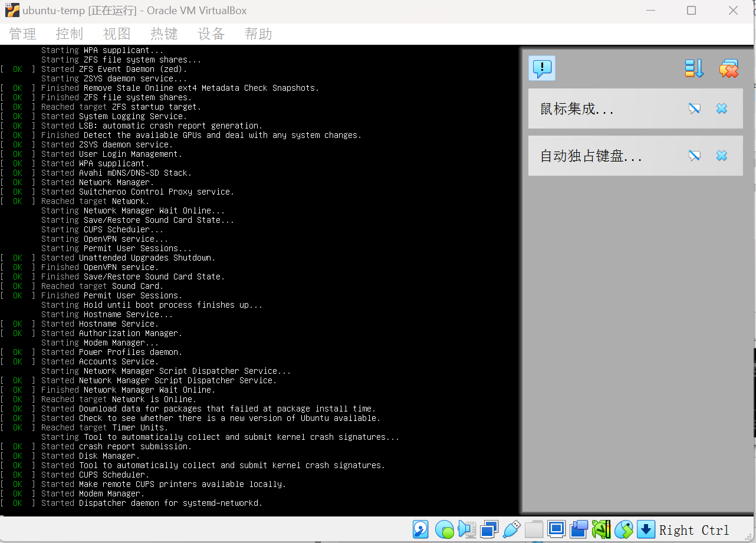Image resolution: width=756 pixels, height=543 pixels.
Task: Click the line 'Reached target Sound Card.'
Action: click(102, 286)
